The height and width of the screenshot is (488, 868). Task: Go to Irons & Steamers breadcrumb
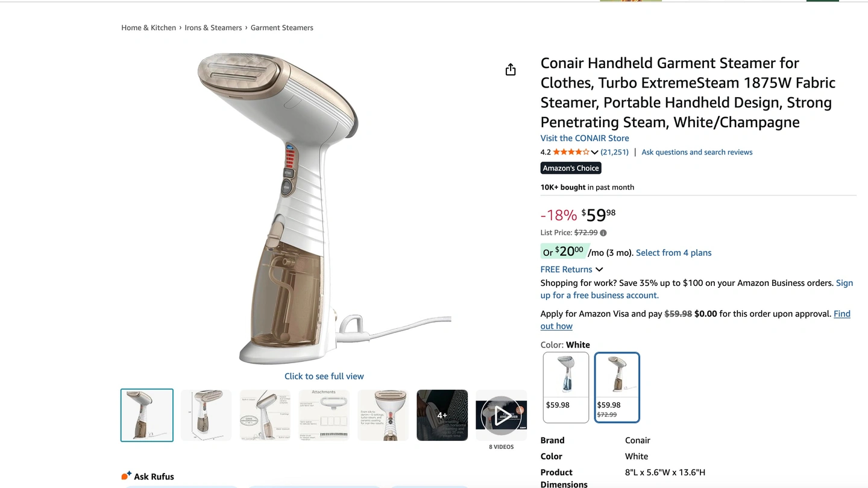[213, 28]
